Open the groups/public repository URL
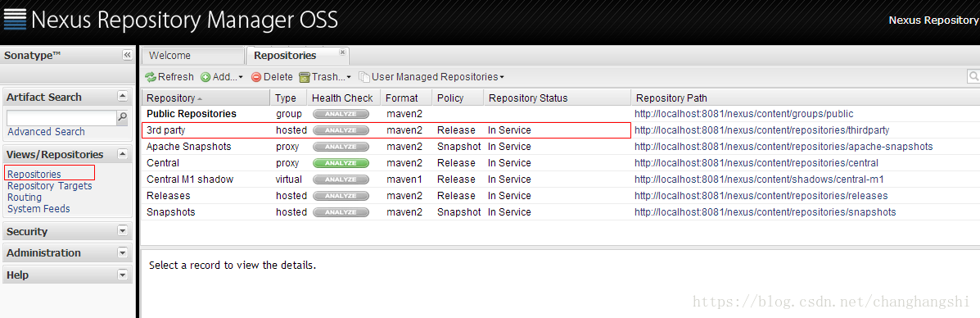 pos(743,114)
